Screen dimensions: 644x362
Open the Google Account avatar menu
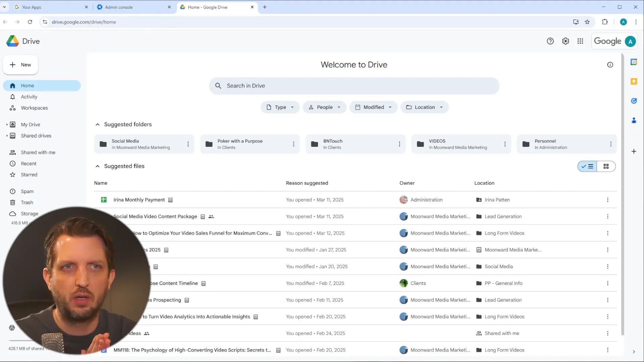pos(630,42)
